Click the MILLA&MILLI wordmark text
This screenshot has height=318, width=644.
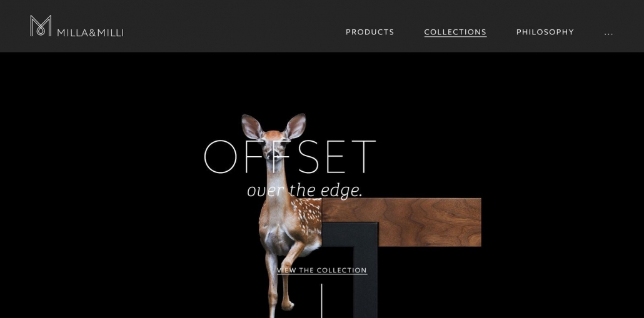91,33
